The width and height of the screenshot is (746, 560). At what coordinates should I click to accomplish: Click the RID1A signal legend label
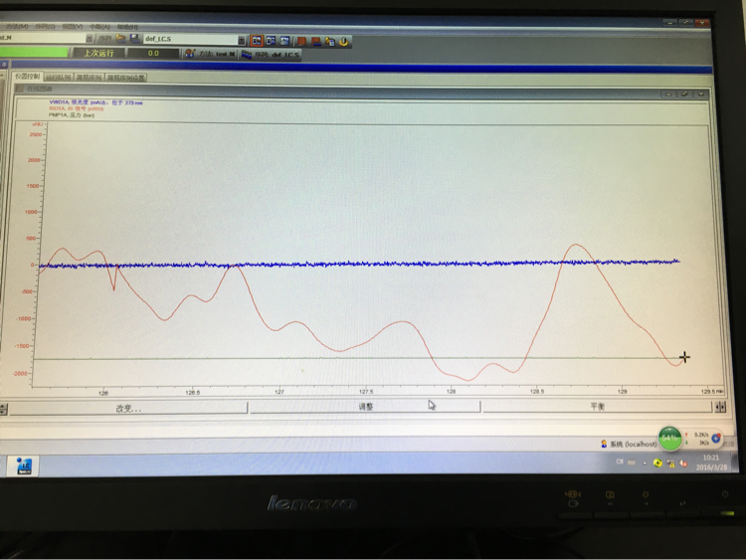76,108
